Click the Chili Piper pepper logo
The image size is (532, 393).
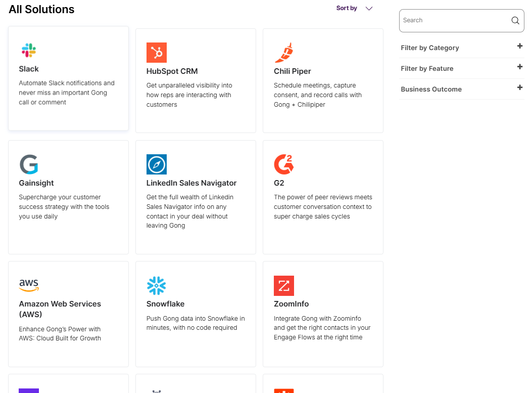[284, 53]
